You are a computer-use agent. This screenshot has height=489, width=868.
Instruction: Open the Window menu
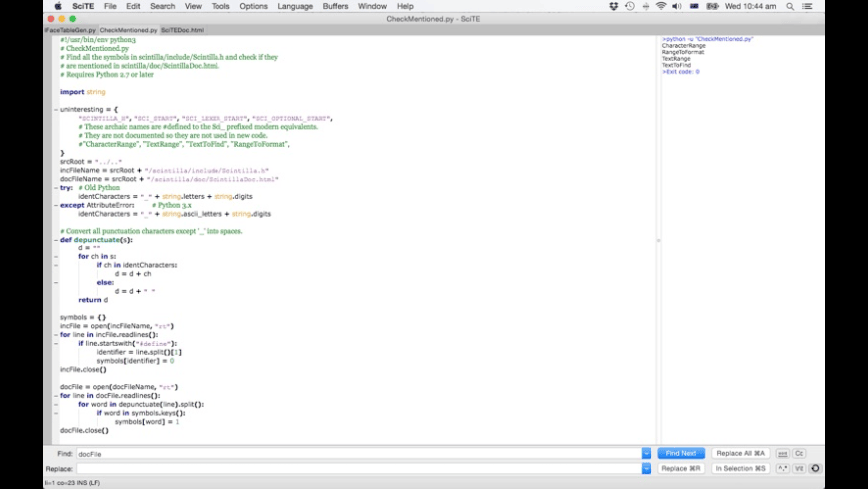[x=372, y=6]
